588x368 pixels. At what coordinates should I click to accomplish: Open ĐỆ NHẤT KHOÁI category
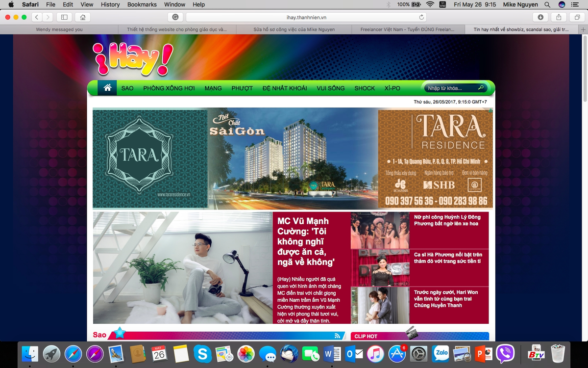point(285,88)
